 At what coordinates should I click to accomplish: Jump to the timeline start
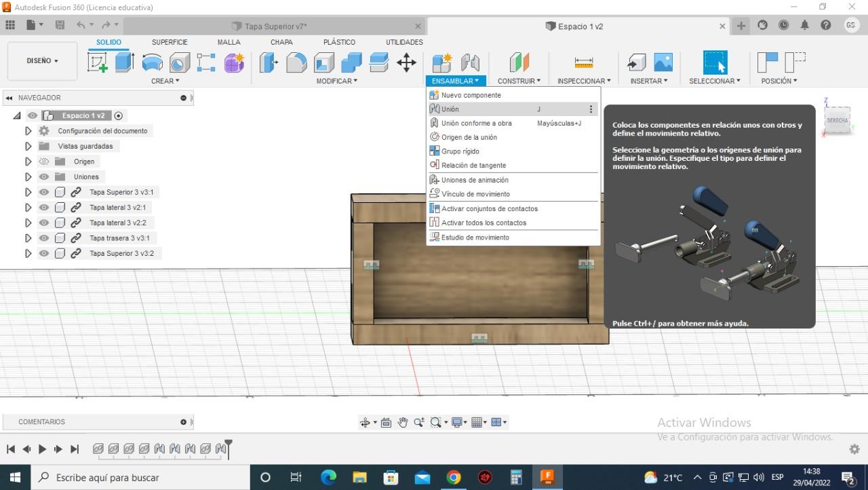coord(11,449)
